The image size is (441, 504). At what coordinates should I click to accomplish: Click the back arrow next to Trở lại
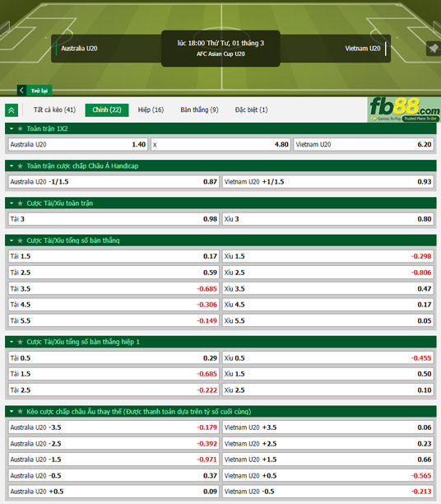point(21,91)
